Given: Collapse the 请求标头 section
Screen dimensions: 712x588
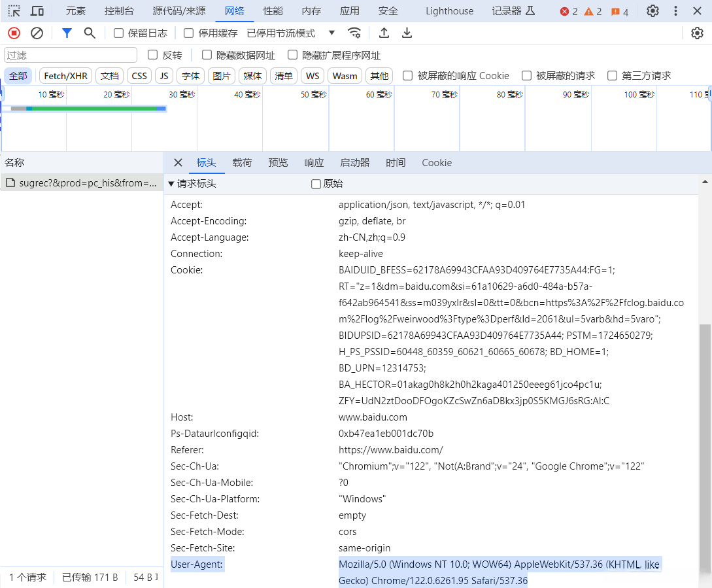Looking at the screenshot, I should click(x=171, y=184).
